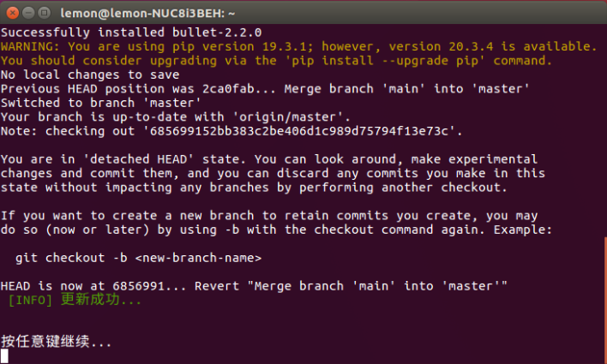This screenshot has width=607, height=364.
Task: Click the white terminal cursor block
Action: click(x=4, y=356)
